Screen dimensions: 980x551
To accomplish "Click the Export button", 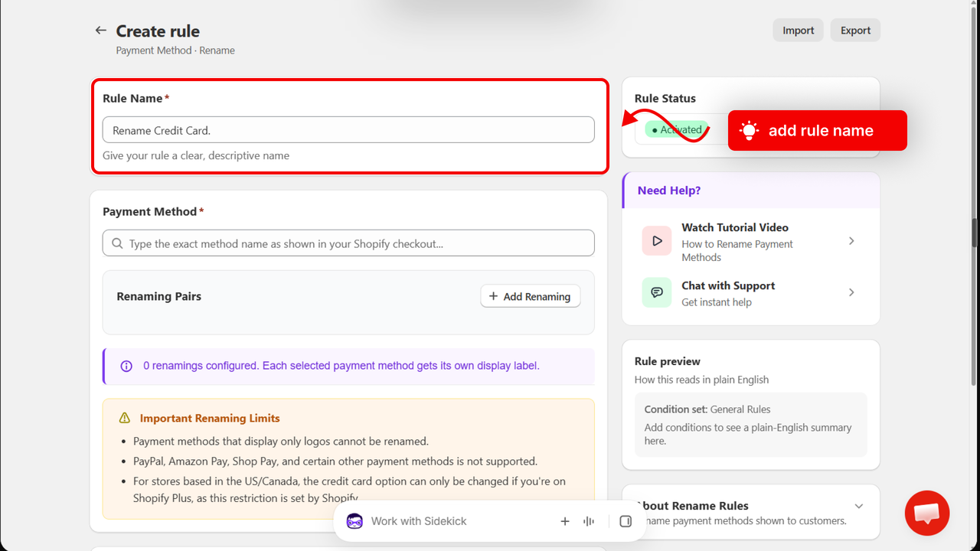I will pos(855,31).
